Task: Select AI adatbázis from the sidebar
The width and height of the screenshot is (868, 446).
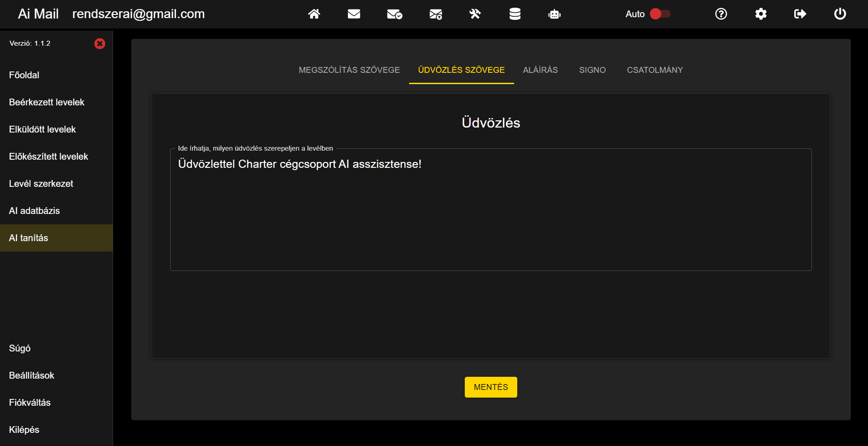Action: (x=34, y=211)
